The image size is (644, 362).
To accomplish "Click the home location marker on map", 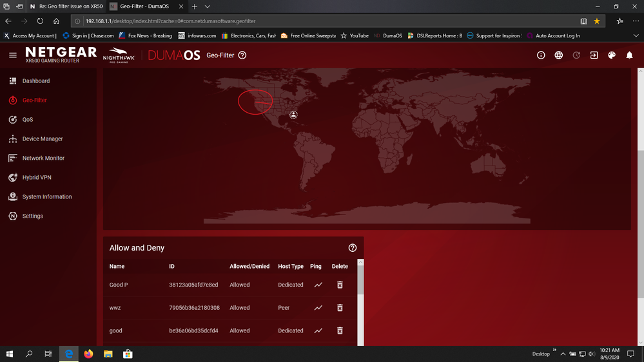I will 293,115.
